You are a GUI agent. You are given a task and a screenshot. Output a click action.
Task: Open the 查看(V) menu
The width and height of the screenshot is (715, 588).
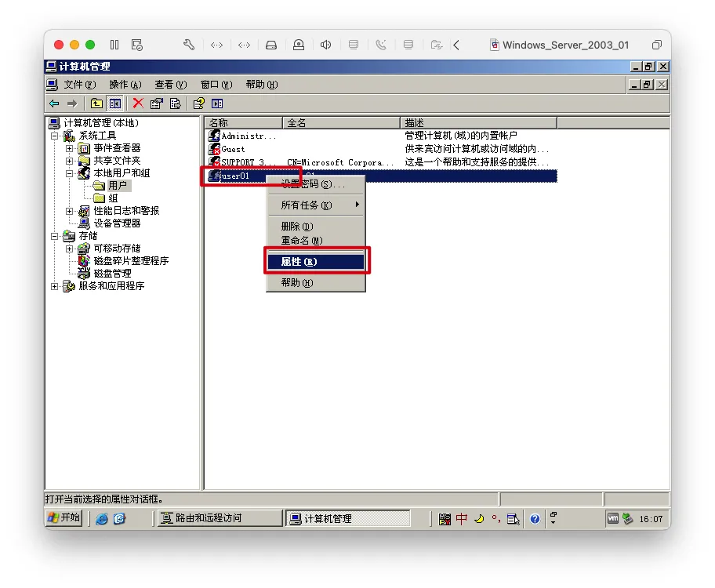point(171,85)
